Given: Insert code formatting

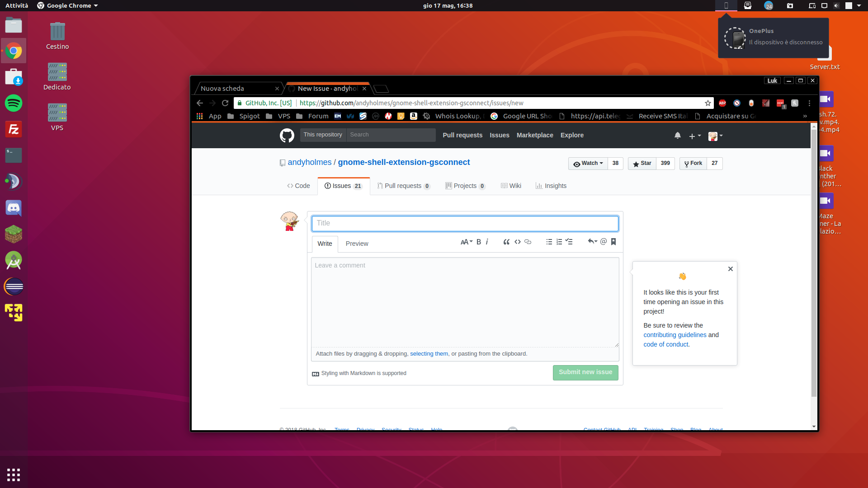Looking at the screenshot, I should [x=518, y=242].
